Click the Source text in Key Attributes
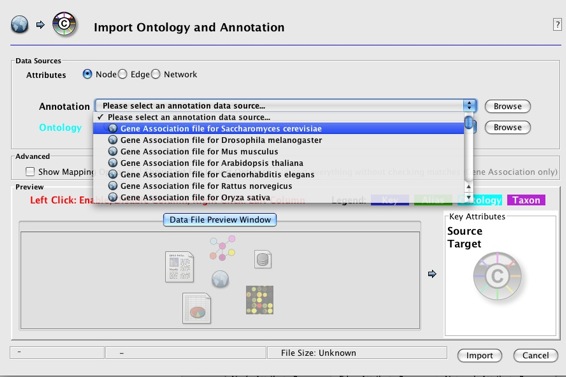Image resolution: width=566 pixels, height=377 pixels. [465, 231]
